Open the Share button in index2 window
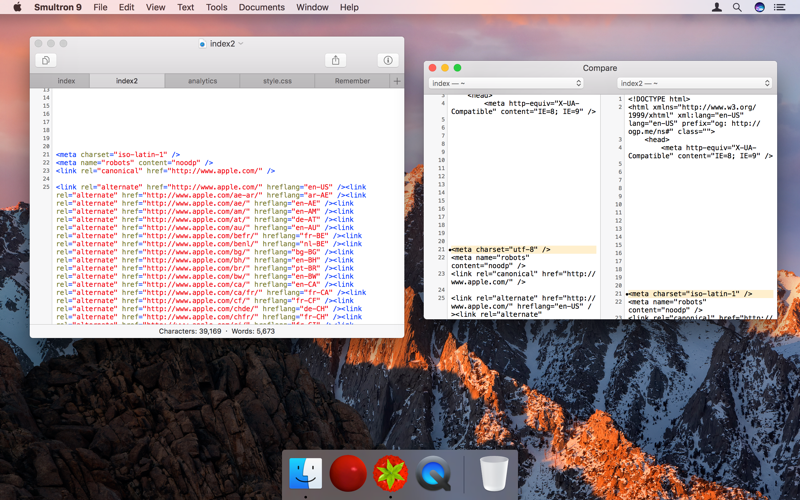This screenshot has width=800, height=500. tap(336, 60)
